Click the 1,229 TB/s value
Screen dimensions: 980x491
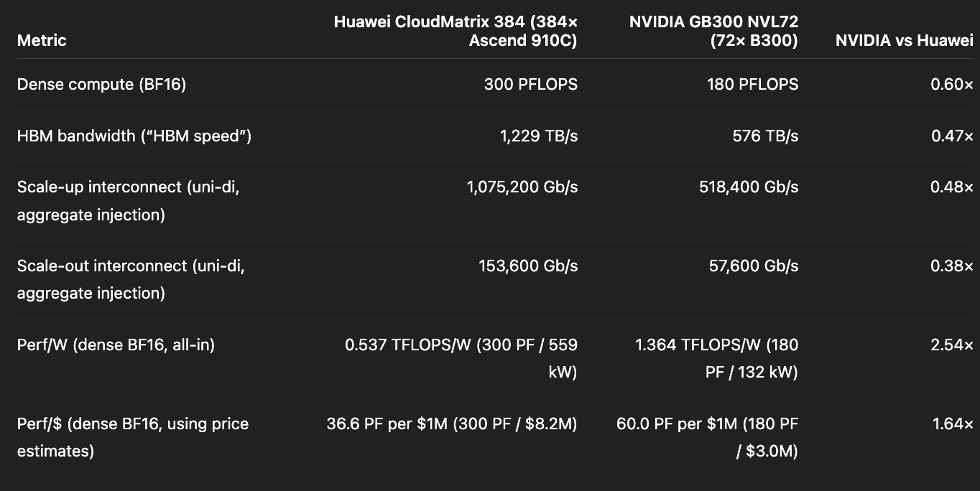pyautogui.click(x=539, y=136)
